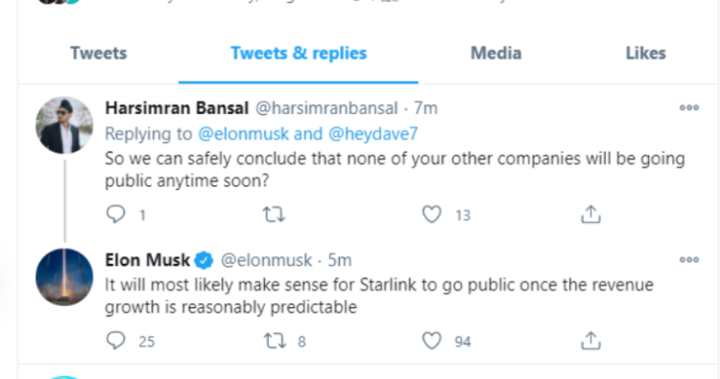This screenshot has height=379, width=720.
Task: Open the Elon Musk display name link
Action: 147,260
